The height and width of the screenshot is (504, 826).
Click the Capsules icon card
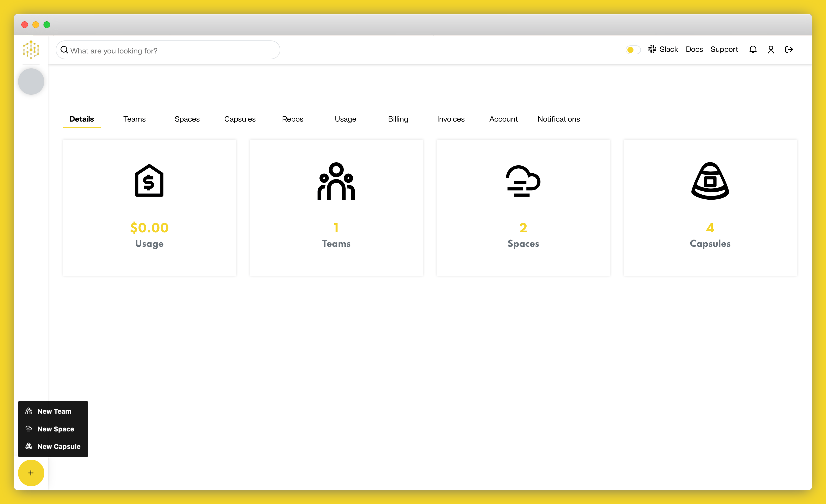[x=710, y=207]
